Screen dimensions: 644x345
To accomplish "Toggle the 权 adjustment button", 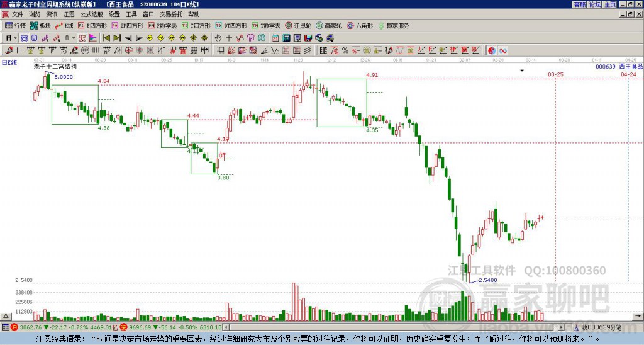I will (82, 38).
